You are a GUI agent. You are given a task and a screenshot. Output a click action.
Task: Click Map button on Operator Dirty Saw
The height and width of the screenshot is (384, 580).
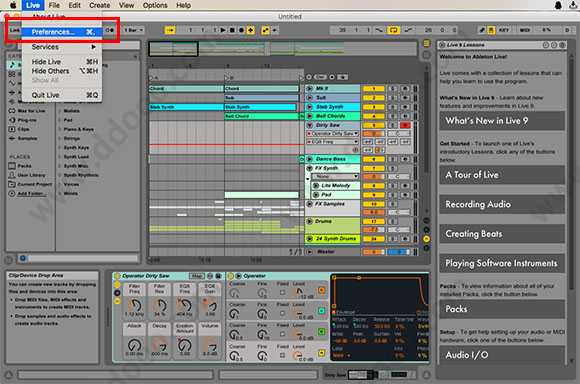tap(197, 276)
